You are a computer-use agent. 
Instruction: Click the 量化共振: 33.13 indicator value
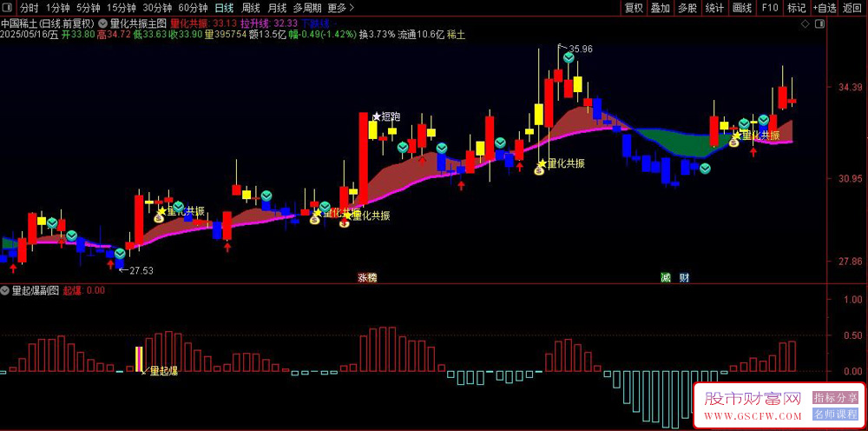(x=204, y=23)
